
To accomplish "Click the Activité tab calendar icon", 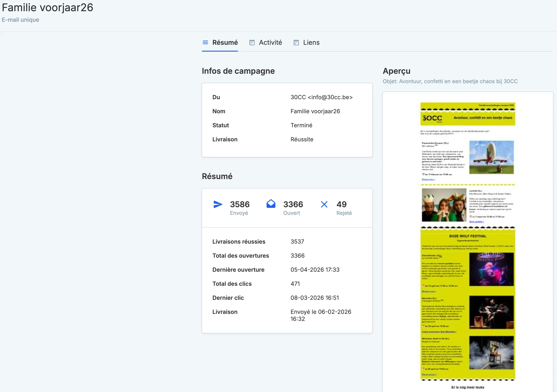I will click(252, 42).
